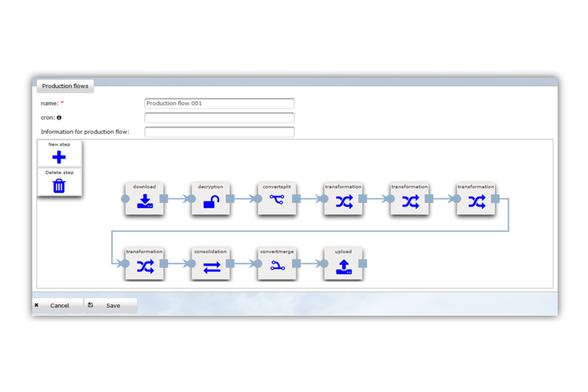Select the convertsplit step icon

pos(277,200)
